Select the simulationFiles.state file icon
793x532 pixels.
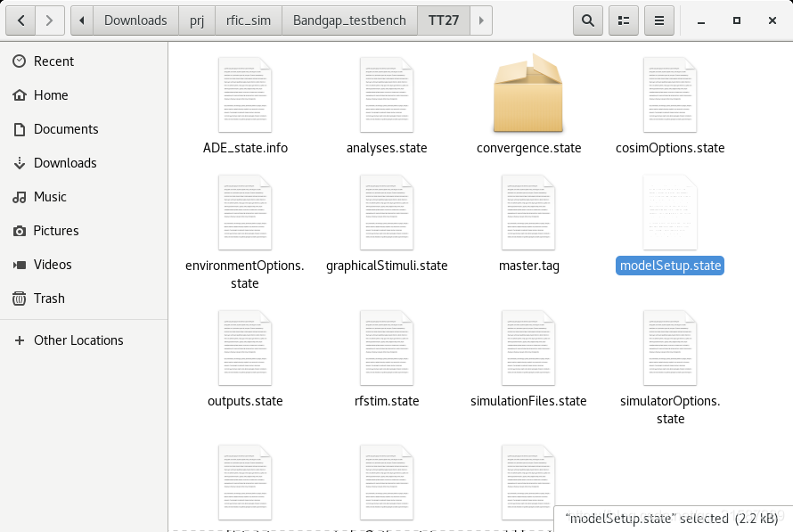(x=528, y=348)
